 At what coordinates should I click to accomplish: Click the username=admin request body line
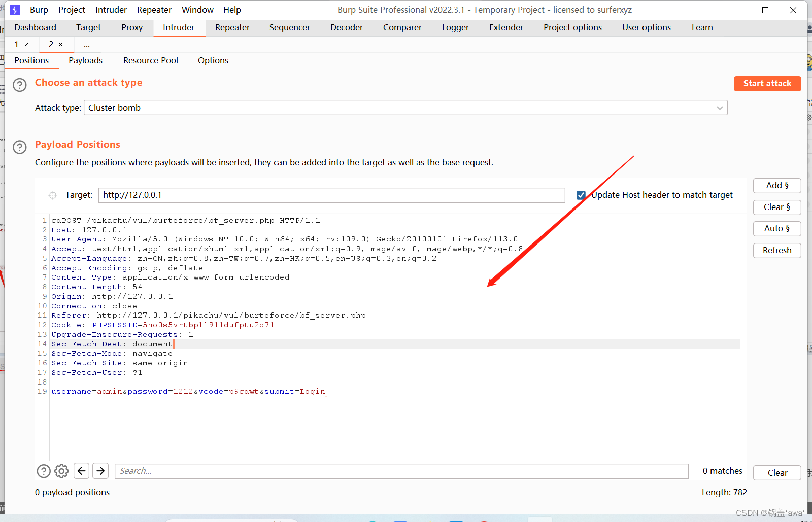tap(188, 392)
